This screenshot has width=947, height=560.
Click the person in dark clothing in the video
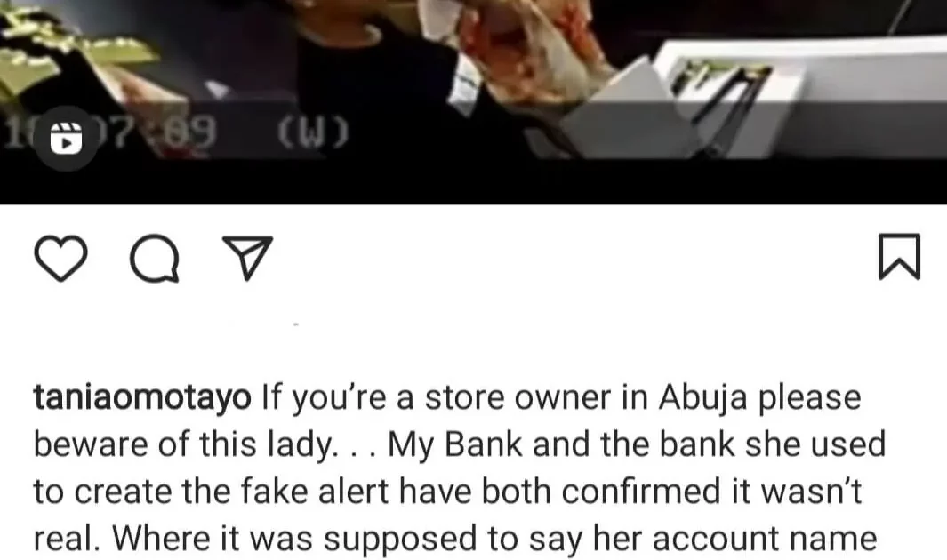(x=392, y=84)
